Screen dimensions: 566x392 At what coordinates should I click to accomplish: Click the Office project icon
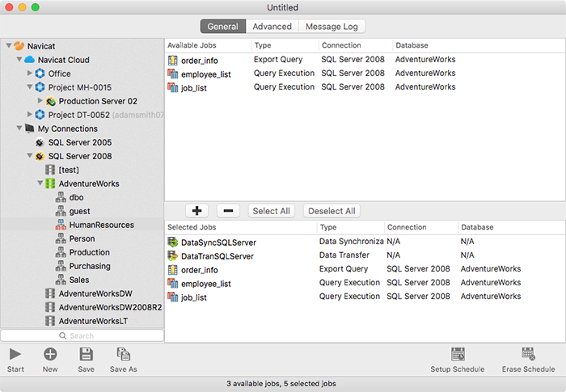40,74
